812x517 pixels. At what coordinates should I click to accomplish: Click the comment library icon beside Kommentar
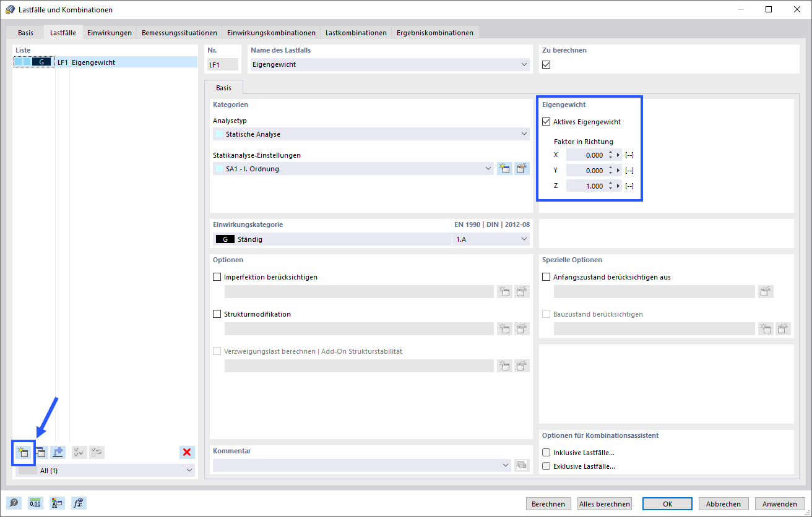[522, 466]
